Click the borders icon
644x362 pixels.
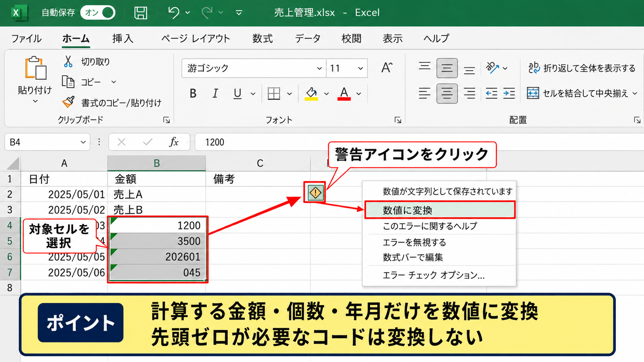tap(274, 93)
